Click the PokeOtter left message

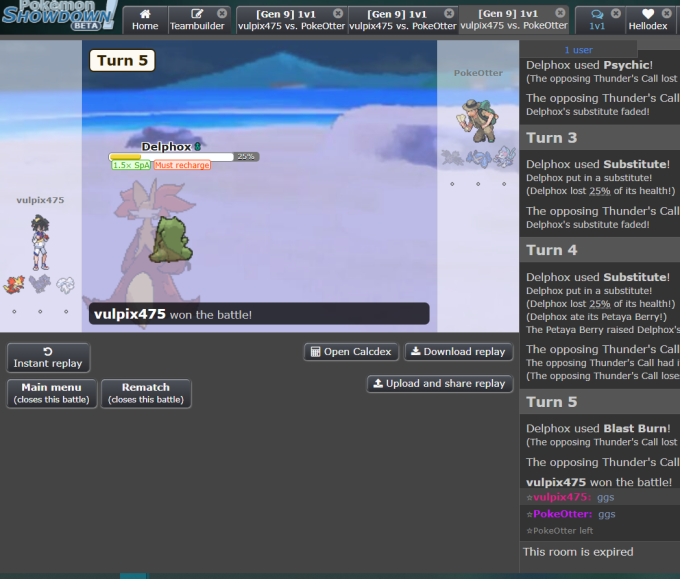click(x=559, y=531)
